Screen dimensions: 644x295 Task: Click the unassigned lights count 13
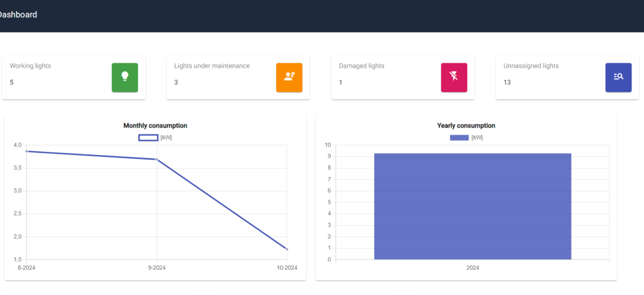click(507, 83)
